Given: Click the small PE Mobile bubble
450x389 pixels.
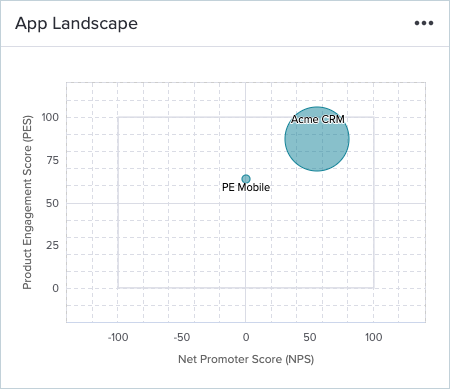Looking at the screenshot, I should click(246, 179).
